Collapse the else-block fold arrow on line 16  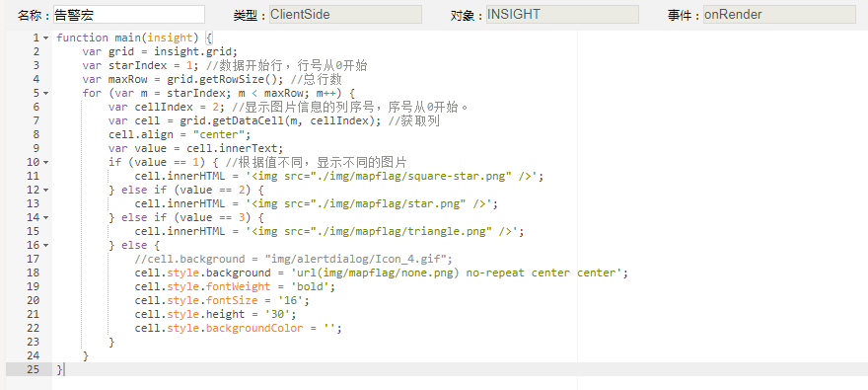(x=45, y=246)
